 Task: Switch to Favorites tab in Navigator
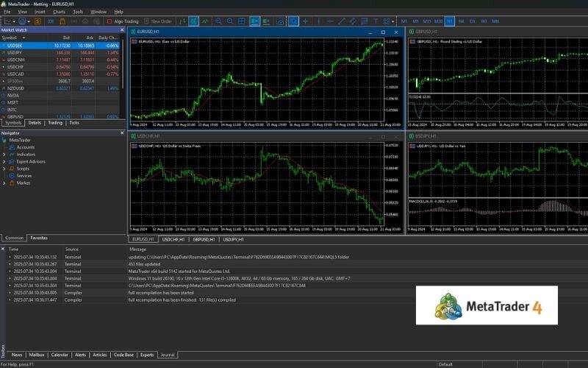(x=39, y=238)
